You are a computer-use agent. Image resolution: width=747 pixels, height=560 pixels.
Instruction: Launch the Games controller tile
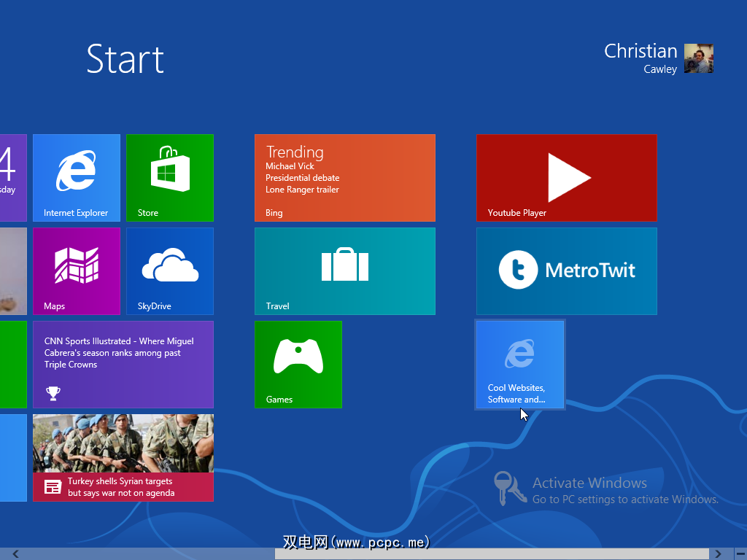pyautogui.click(x=298, y=364)
